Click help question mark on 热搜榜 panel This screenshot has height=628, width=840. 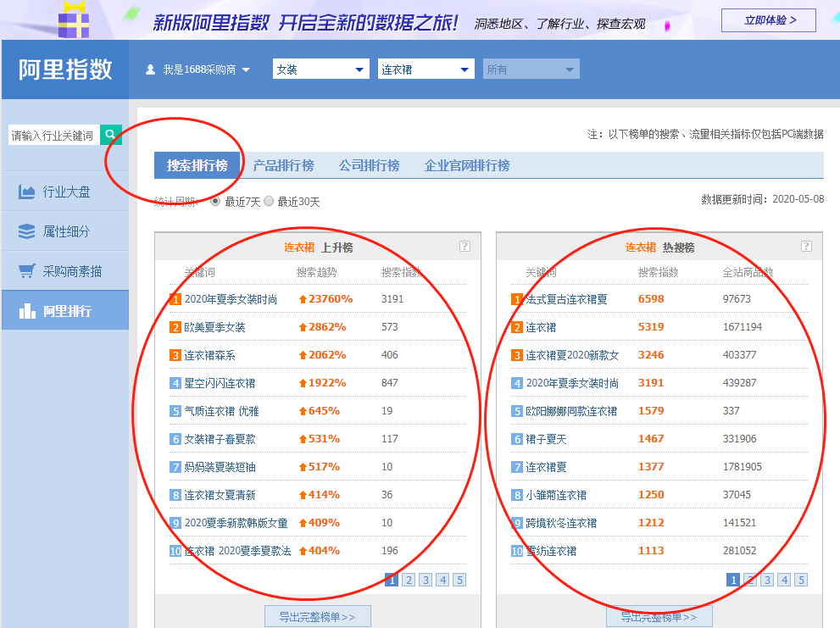click(806, 246)
